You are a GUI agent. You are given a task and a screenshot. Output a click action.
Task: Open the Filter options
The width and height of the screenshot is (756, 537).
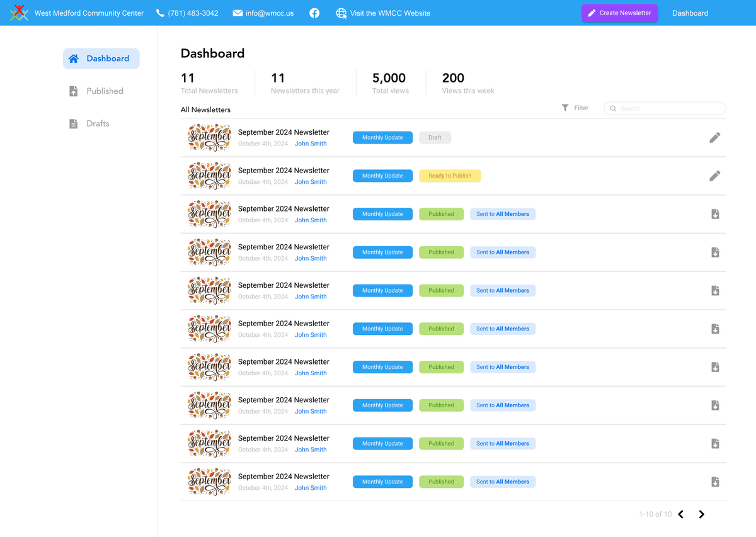[x=575, y=108]
